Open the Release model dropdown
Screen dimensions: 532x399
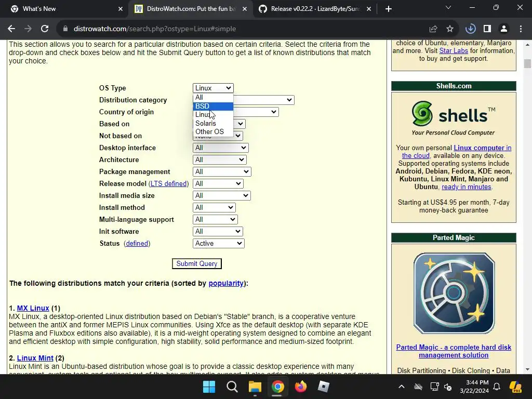click(218, 183)
